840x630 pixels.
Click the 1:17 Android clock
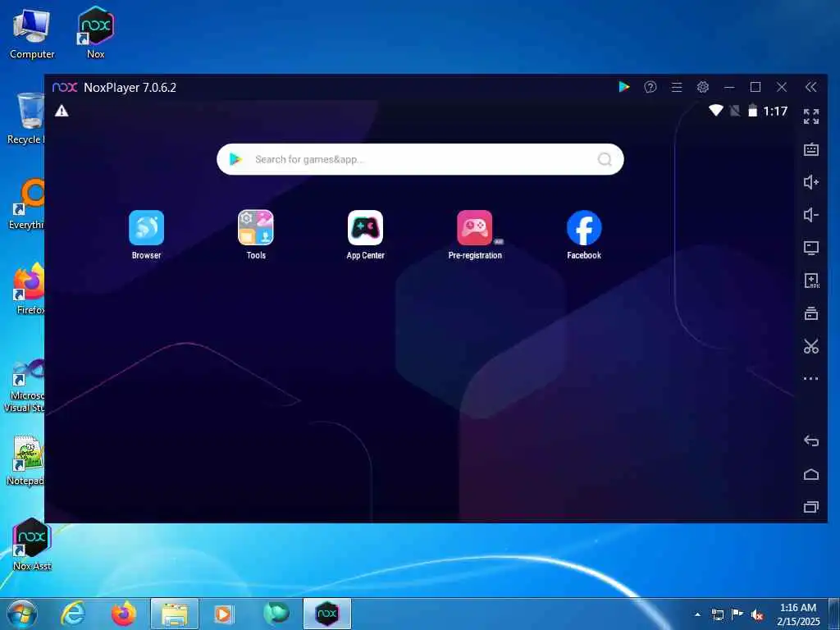[775, 111]
